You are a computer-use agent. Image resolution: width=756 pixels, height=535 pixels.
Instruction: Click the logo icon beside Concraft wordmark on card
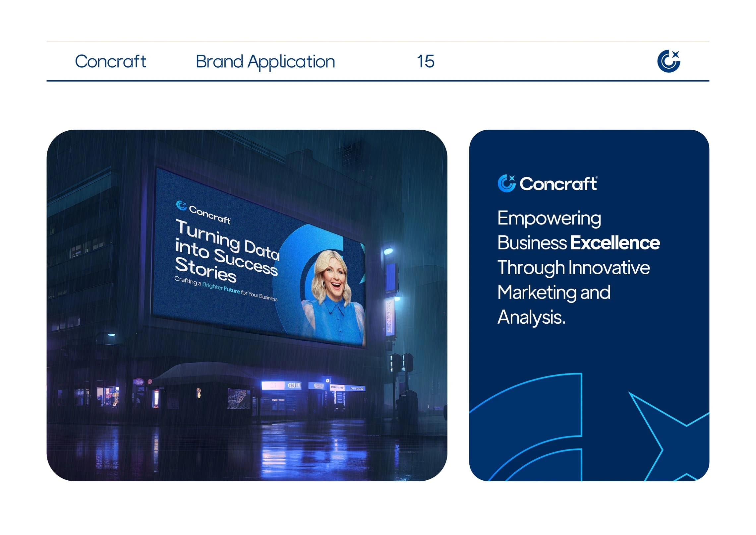506,183
